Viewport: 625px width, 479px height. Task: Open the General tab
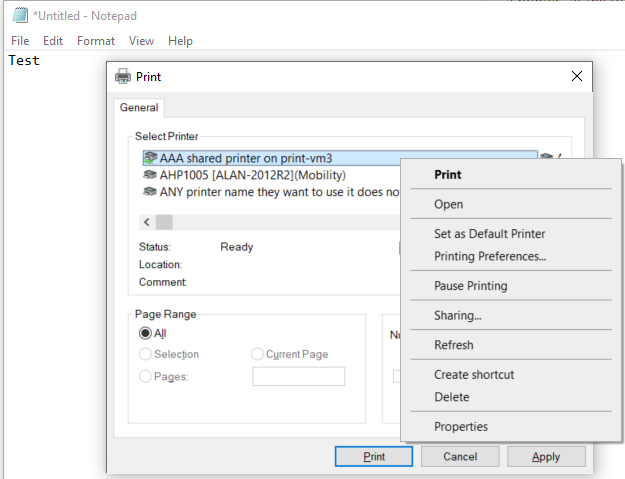click(x=139, y=108)
